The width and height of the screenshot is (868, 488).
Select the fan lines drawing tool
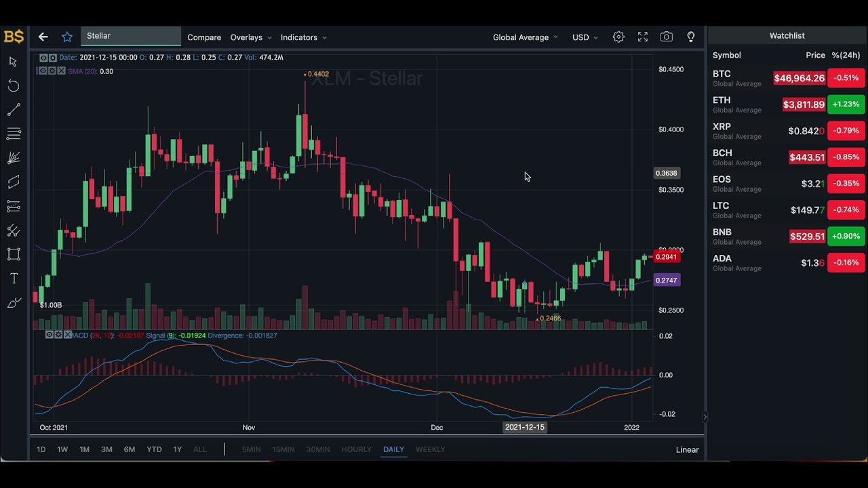pos(13,158)
